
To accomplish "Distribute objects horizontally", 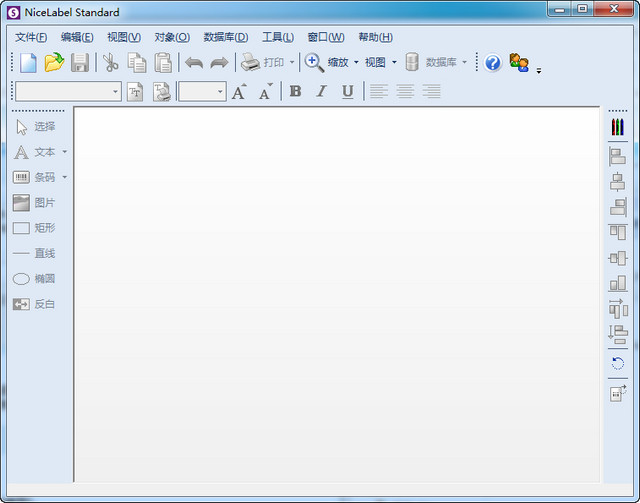I will pyautogui.click(x=618, y=308).
